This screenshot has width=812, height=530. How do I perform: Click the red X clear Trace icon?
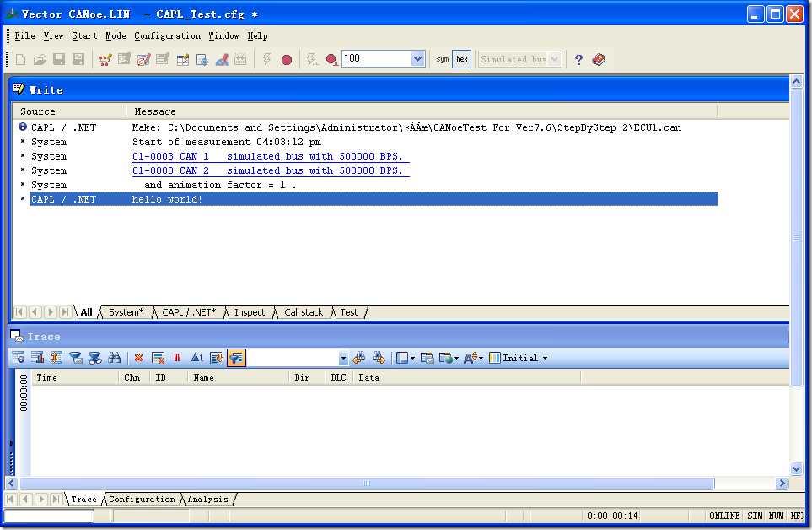click(138, 358)
